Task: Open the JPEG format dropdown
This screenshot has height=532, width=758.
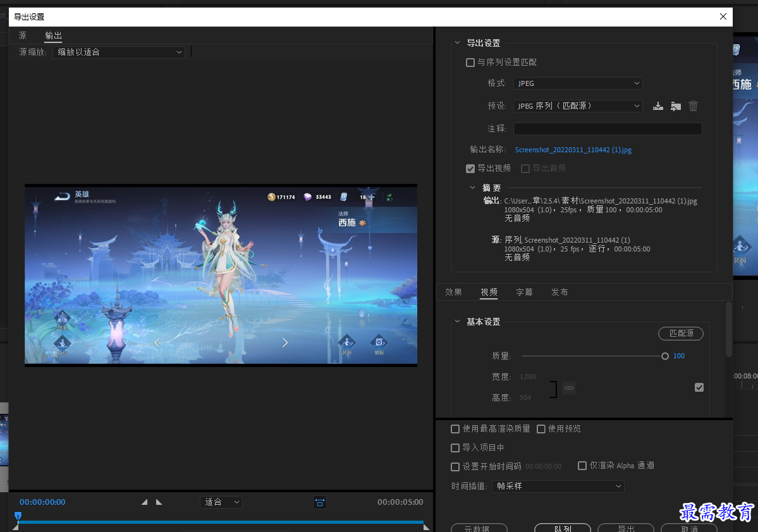Action: pos(578,83)
